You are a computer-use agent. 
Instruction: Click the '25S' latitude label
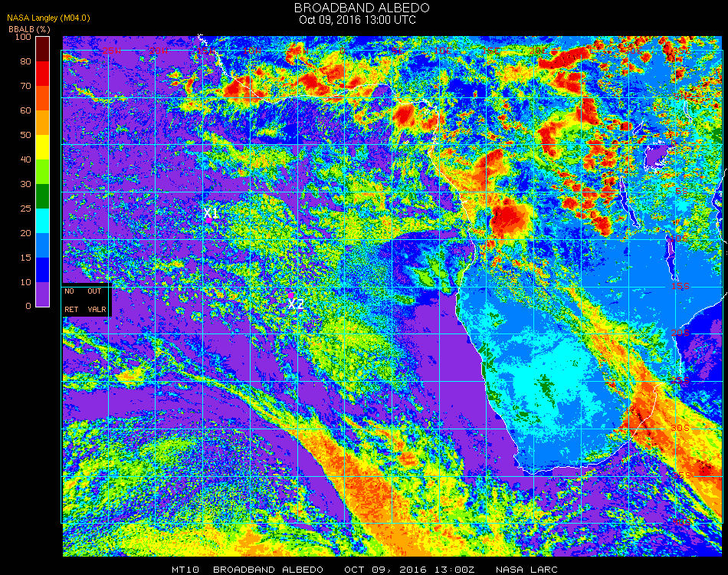pos(680,380)
